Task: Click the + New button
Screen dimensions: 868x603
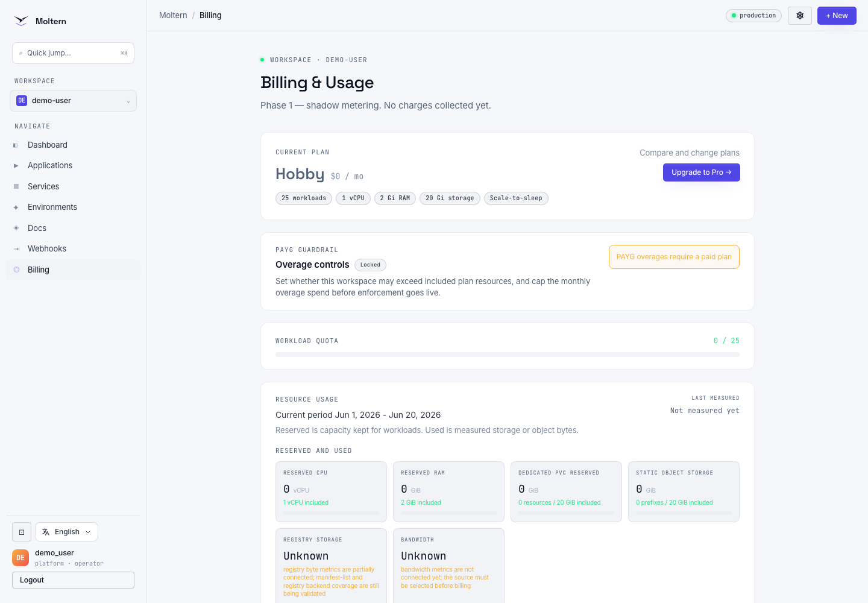Action: click(x=837, y=16)
